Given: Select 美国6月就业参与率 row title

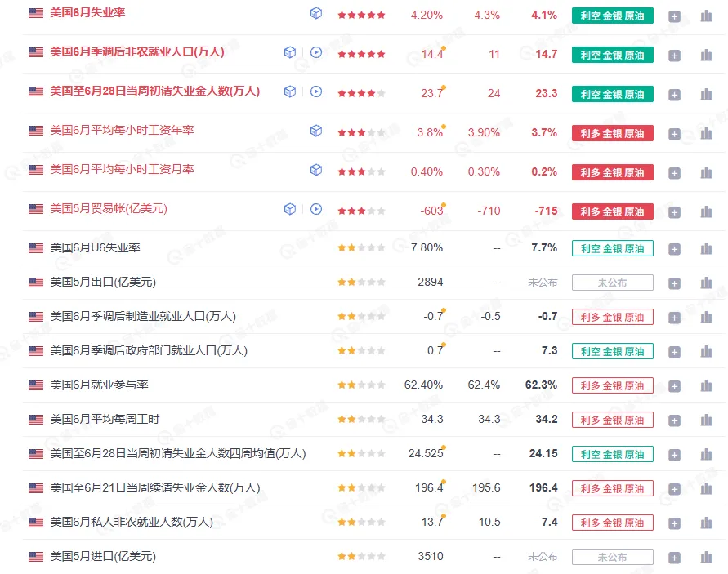Looking at the screenshot, I should [x=99, y=385].
